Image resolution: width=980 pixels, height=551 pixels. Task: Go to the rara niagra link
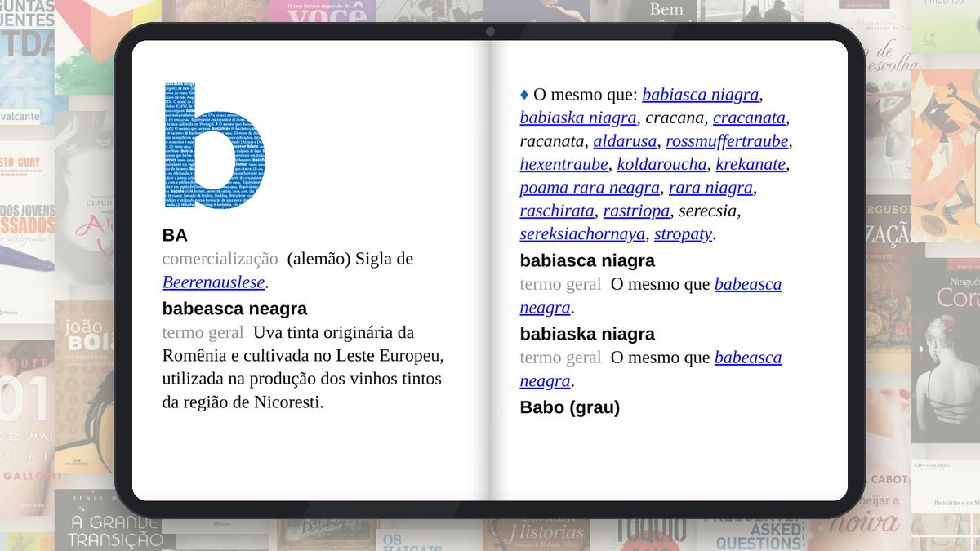(x=710, y=188)
